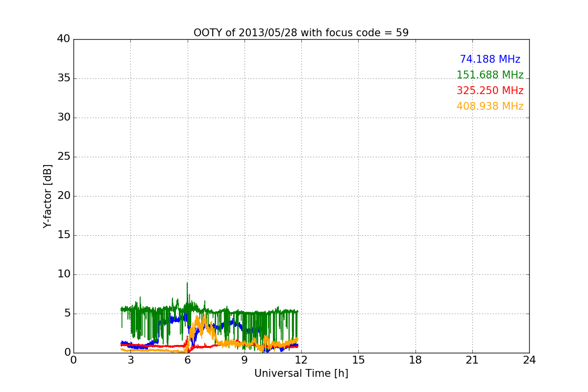Viewport: 588px width, 392px height.
Task: Click the y-axis tick label 25
Action: pos(63,157)
